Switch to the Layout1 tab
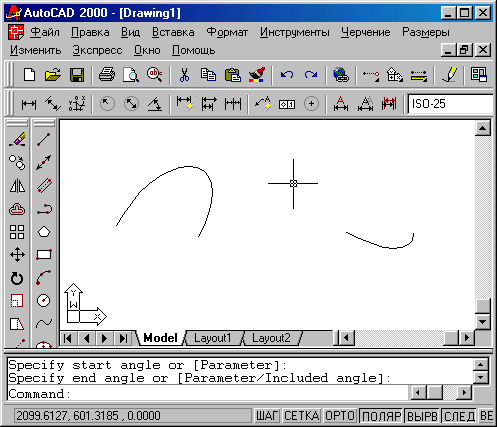 (213, 338)
